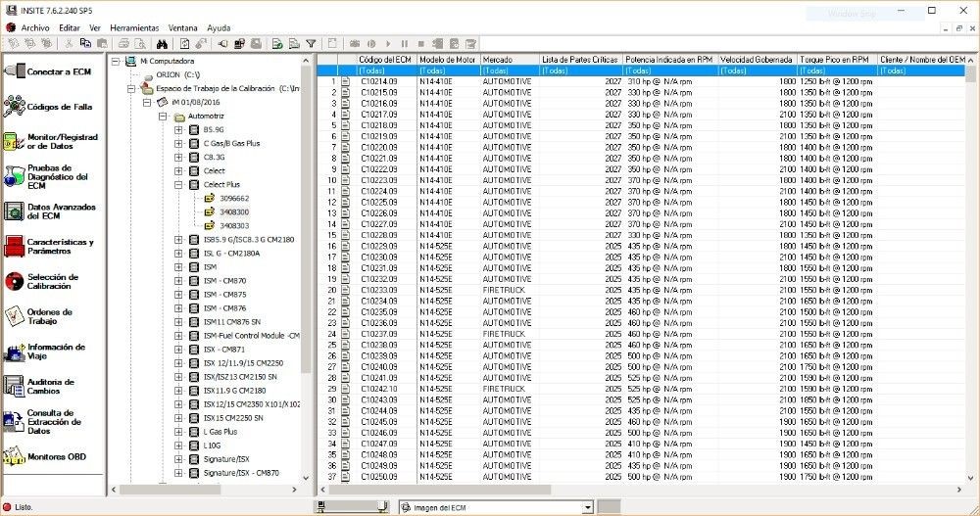Click the copy icon in toolbar
The width and height of the screenshot is (980, 516).
click(86, 44)
